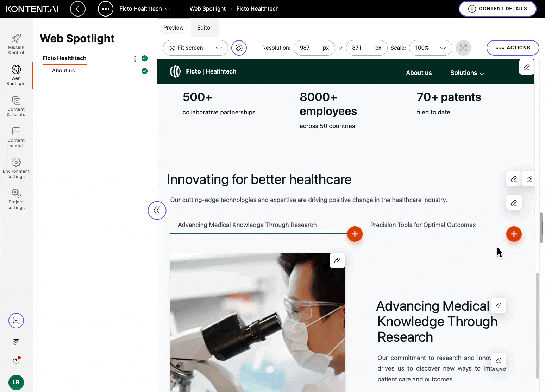Select Precision Tools for Optimal Outcomes tab
Image resolution: width=545 pixels, height=392 pixels.
423,225
